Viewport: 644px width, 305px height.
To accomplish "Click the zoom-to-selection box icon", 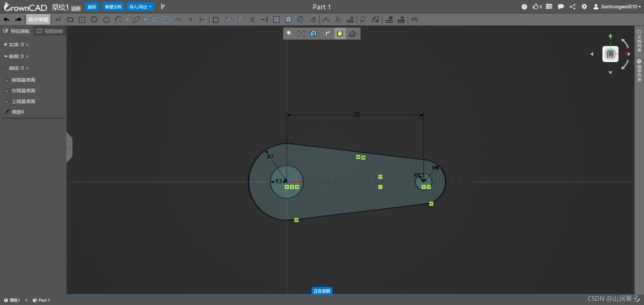I will tap(301, 34).
